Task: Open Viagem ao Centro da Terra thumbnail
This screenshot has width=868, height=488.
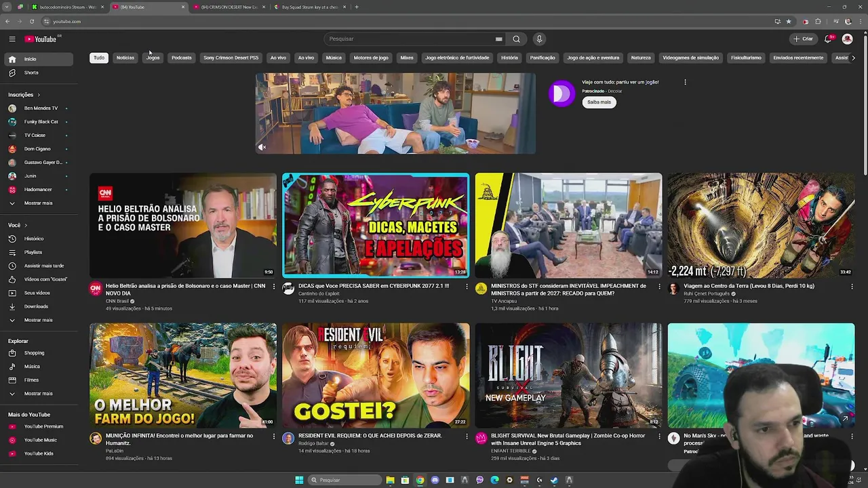Action: [x=761, y=225]
